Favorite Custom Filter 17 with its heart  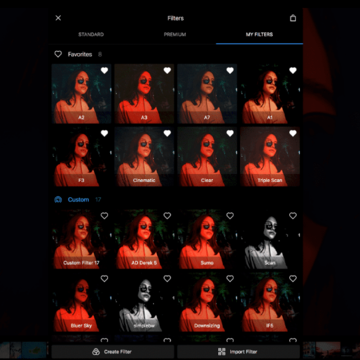coord(104,216)
